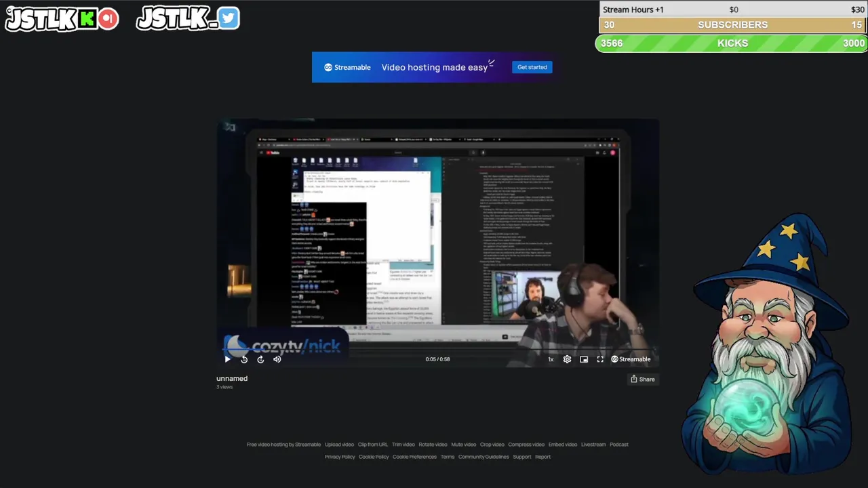868x488 pixels.
Task: Open the Mute video footer link
Action: [x=464, y=445]
